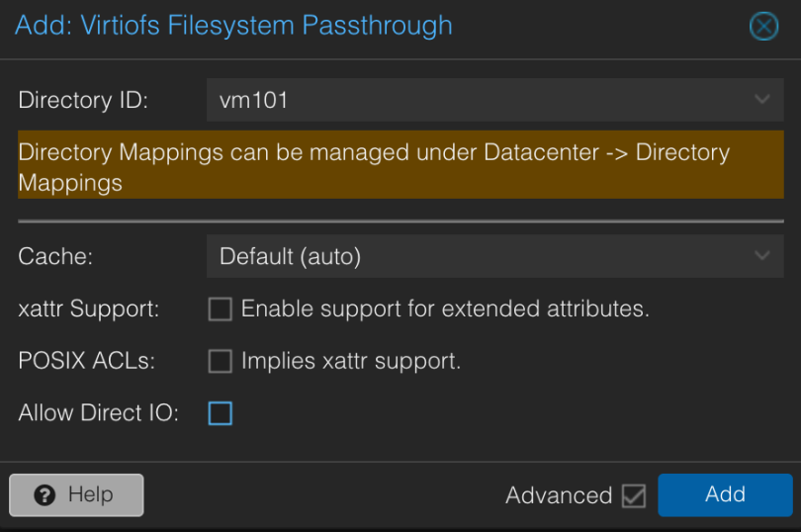Click the "Directory ID:" field label
801x532 pixels.
(x=82, y=100)
